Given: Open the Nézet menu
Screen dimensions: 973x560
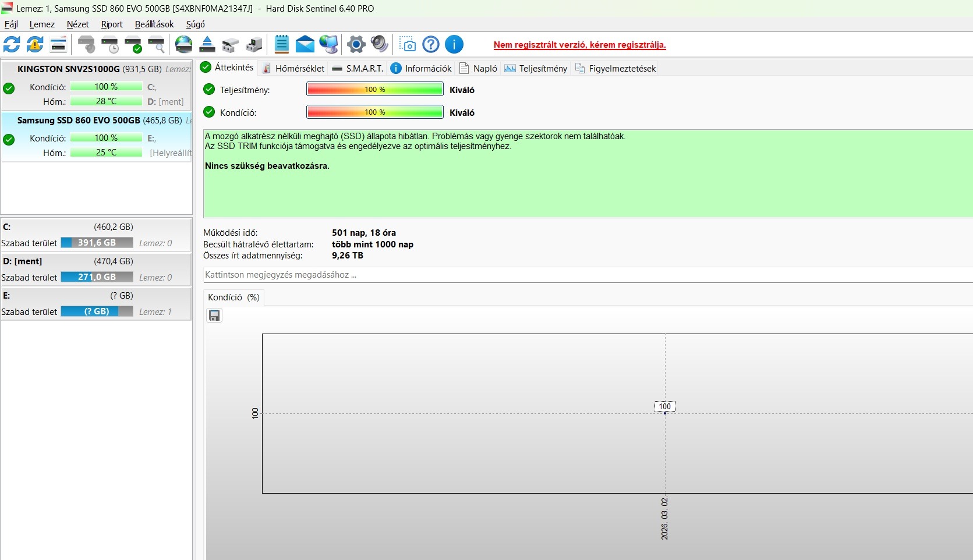Looking at the screenshot, I should pos(78,24).
